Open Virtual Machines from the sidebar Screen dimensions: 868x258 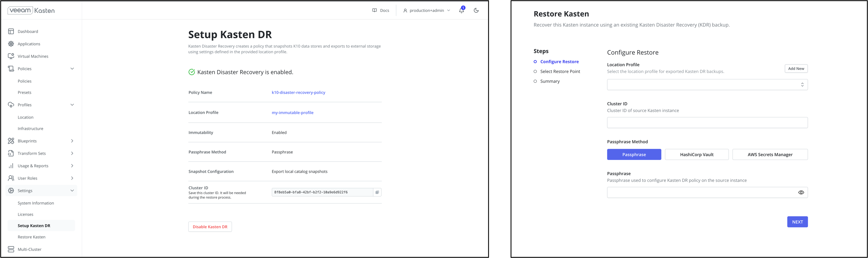pyautogui.click(x=33, y=56)
